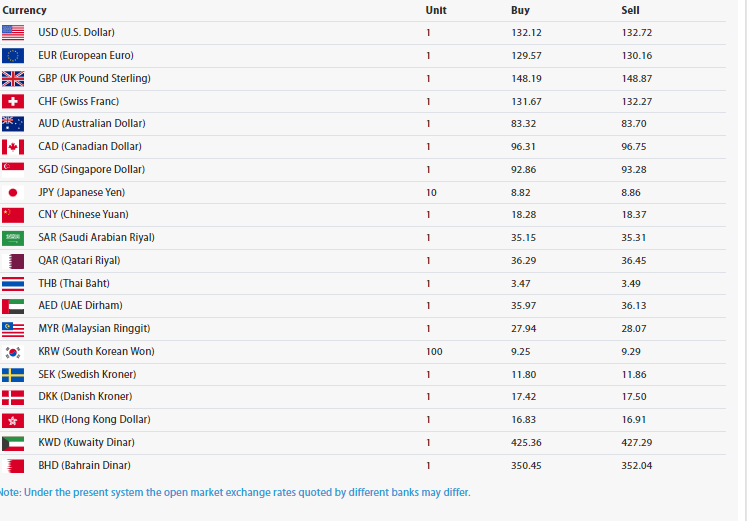Click the Canadian flag icon
The width and height of the screenshot is (747, 521).
click(13, 147)
